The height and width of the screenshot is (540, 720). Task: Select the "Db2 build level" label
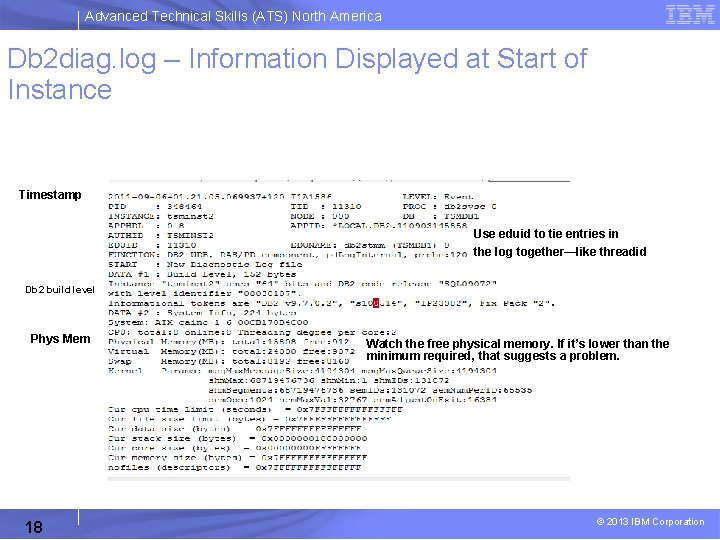tap(60, 290)
